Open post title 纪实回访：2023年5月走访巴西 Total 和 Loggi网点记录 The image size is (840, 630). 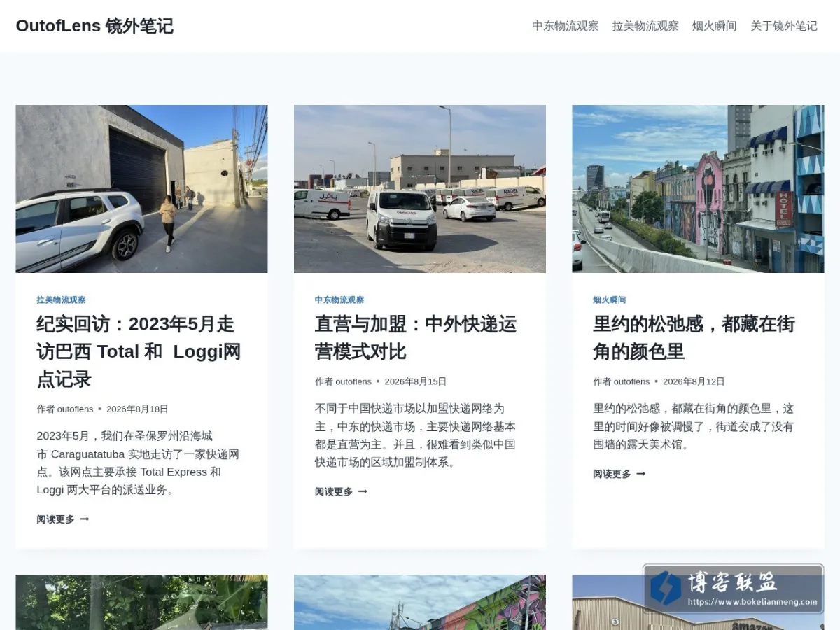click(139, 351)
